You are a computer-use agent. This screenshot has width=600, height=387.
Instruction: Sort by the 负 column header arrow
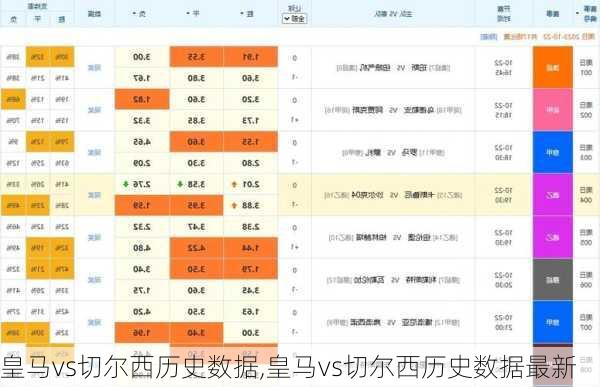[134, 14]
